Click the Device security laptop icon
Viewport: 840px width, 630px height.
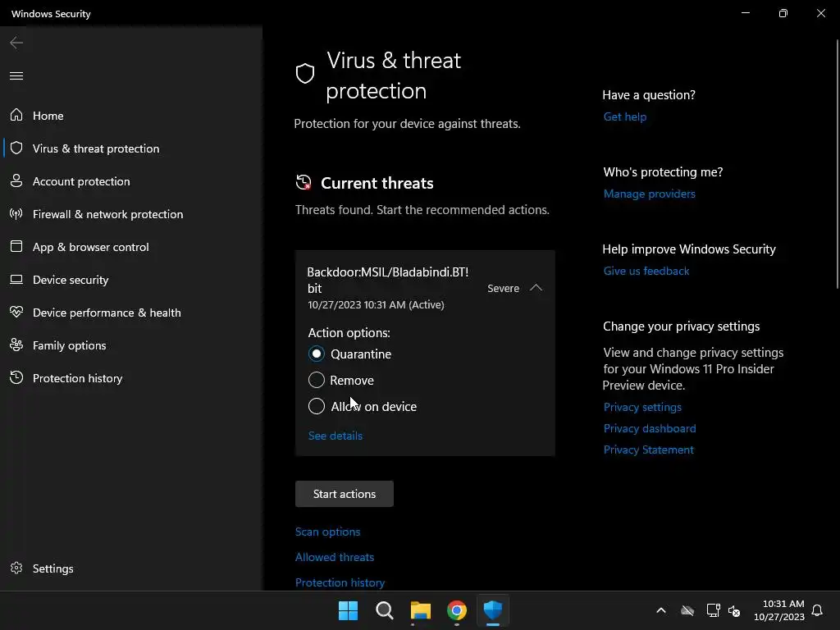pos(16,279)
